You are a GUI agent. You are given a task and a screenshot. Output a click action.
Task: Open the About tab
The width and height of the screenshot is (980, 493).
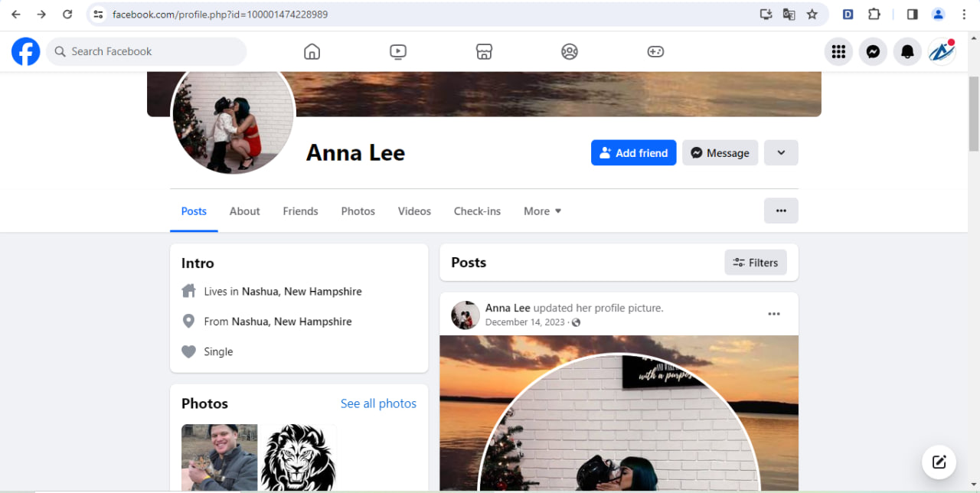[245, 211]
